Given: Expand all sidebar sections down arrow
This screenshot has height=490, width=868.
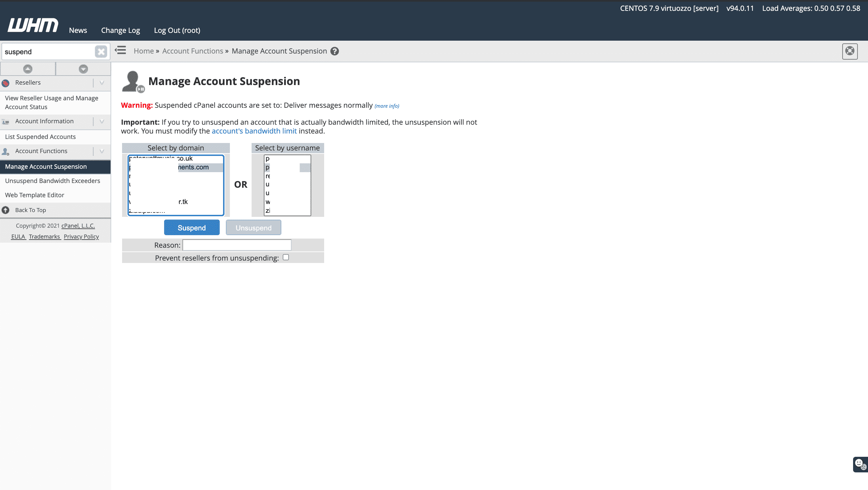Looking at the screenshot, I should tap(83, 69).
